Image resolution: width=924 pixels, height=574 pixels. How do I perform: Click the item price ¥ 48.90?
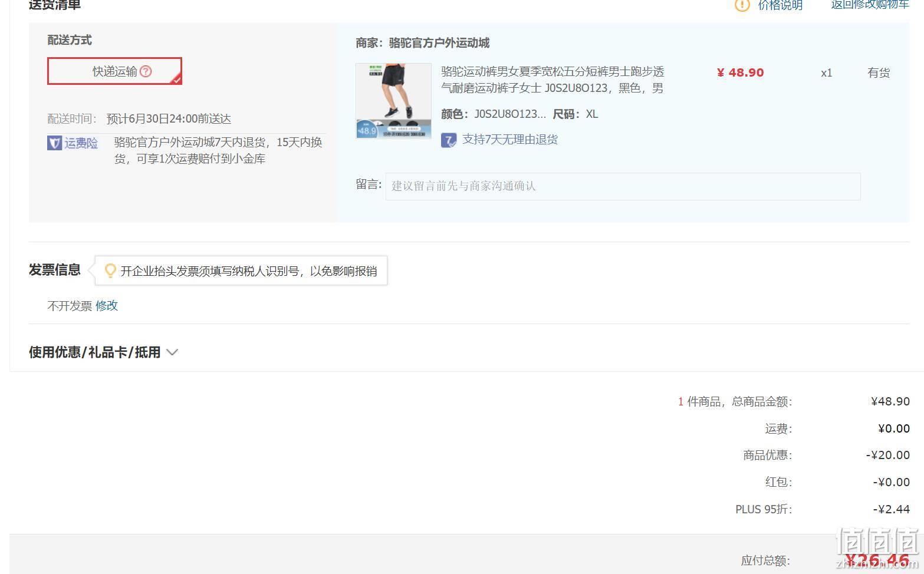coord(740,72)
